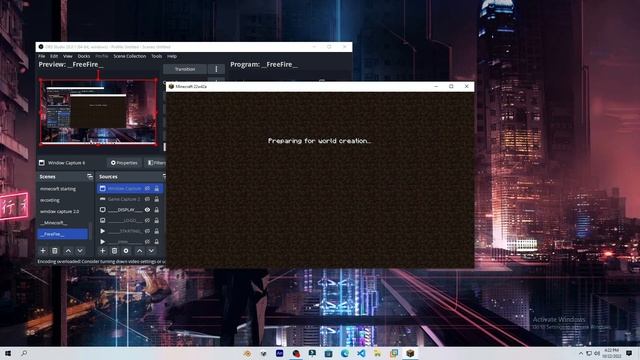The width and height of the screenshot is (640, 360).
Task: Open Properties of Window Capture 6
Action: 124,163
